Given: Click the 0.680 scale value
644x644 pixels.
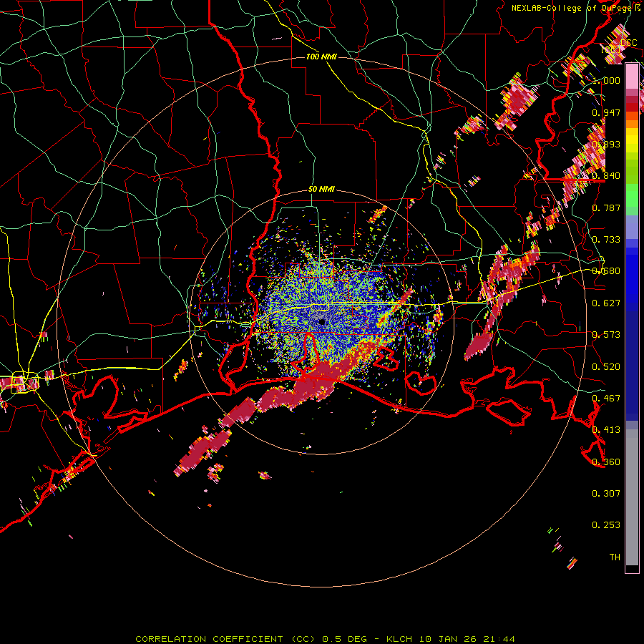Looking at the screenshot, I should coord(606,271).
